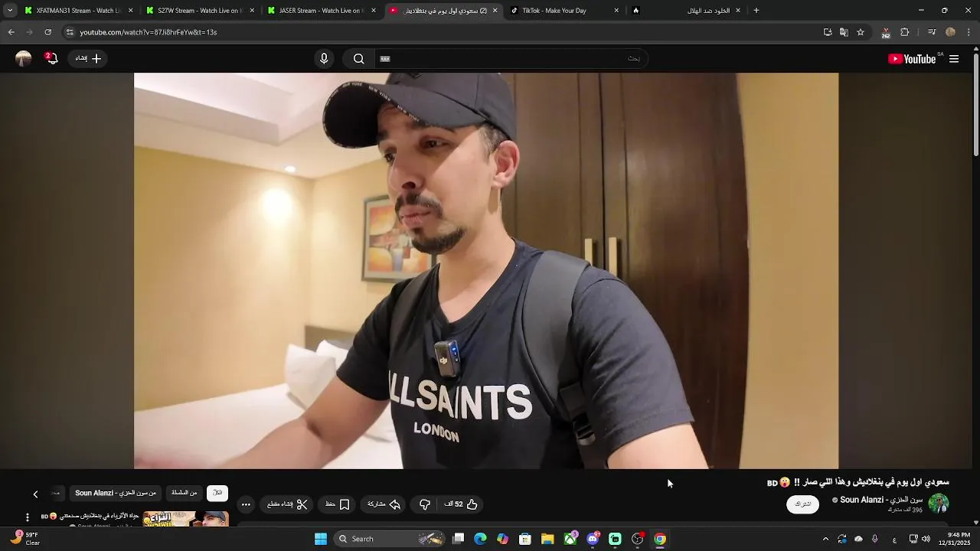
Task: Select the 'From Soun Alanzi' chip
Action: coord(116,493)
